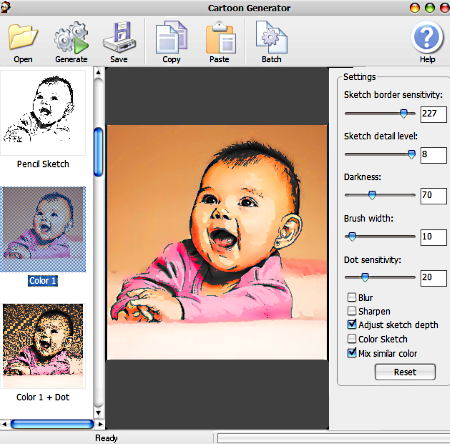Click the Generate gears icon
450x444 pixels.
71,37
